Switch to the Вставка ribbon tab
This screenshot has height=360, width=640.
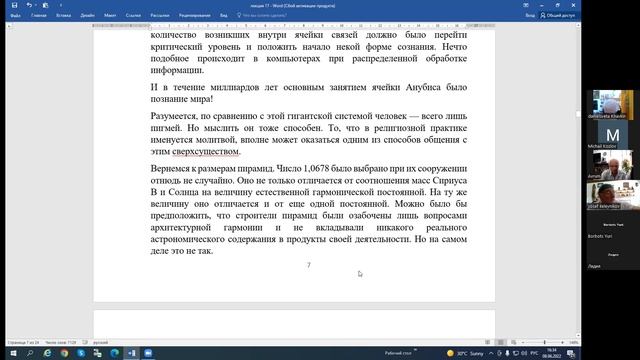tap(63, 16)
